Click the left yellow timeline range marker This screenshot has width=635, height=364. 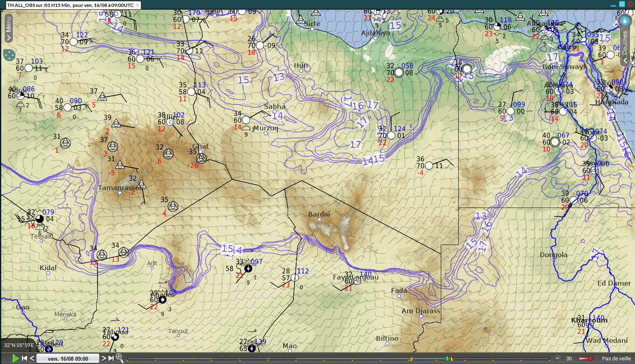click(x=411, y=359)
